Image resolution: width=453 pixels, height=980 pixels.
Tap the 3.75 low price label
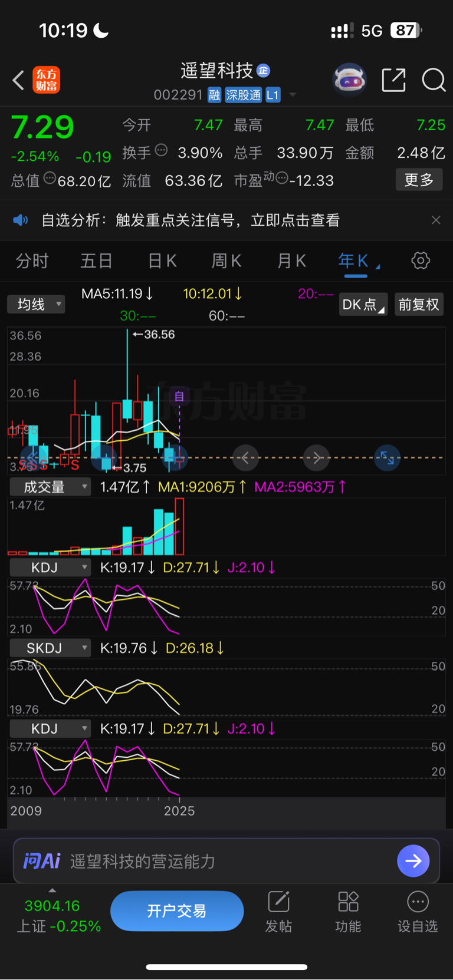point(129,468)
